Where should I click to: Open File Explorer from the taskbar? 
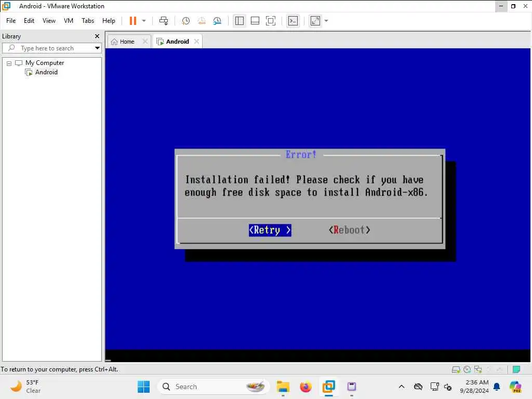click(283, 387)
